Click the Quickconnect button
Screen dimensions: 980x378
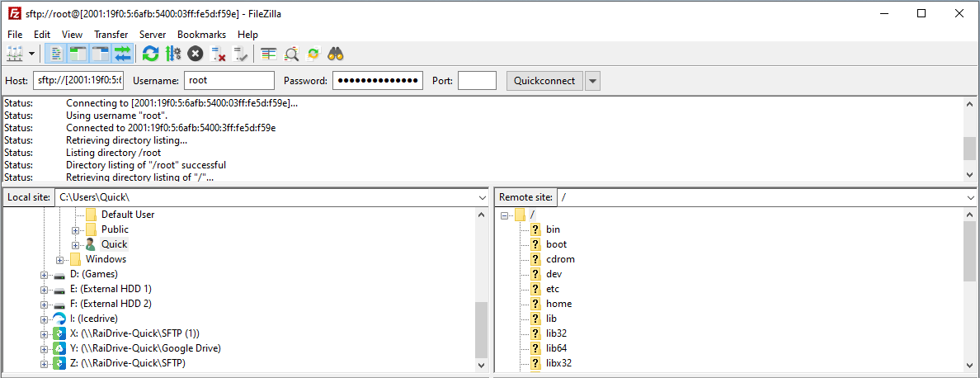pyautogui.click(x=545, y=81)
